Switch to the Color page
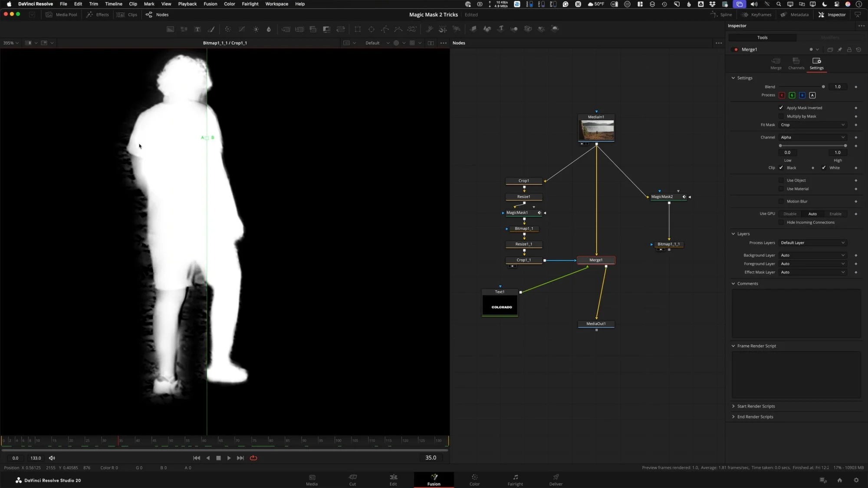 click(474, 480)
